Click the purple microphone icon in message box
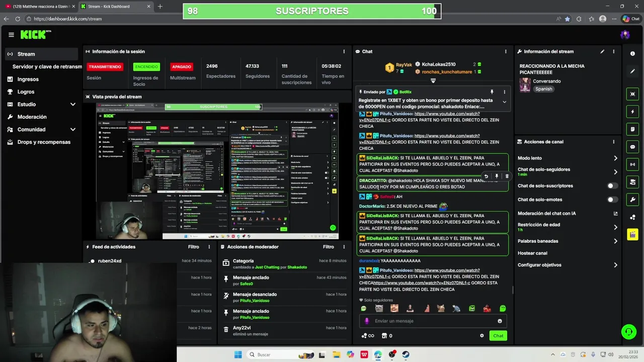The width and height of the screenshot is (644, 362). [367, 321]
